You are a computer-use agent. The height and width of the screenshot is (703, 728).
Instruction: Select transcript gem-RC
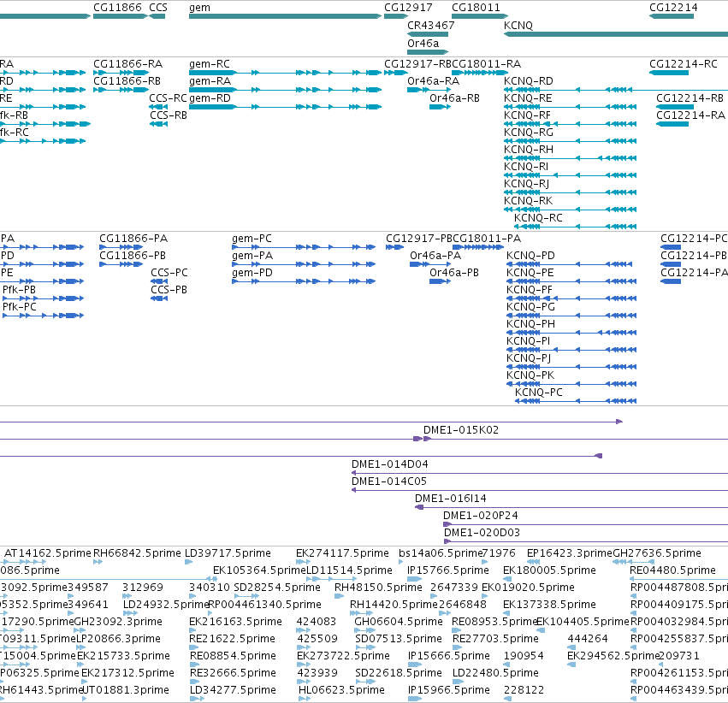click(285, 73)
